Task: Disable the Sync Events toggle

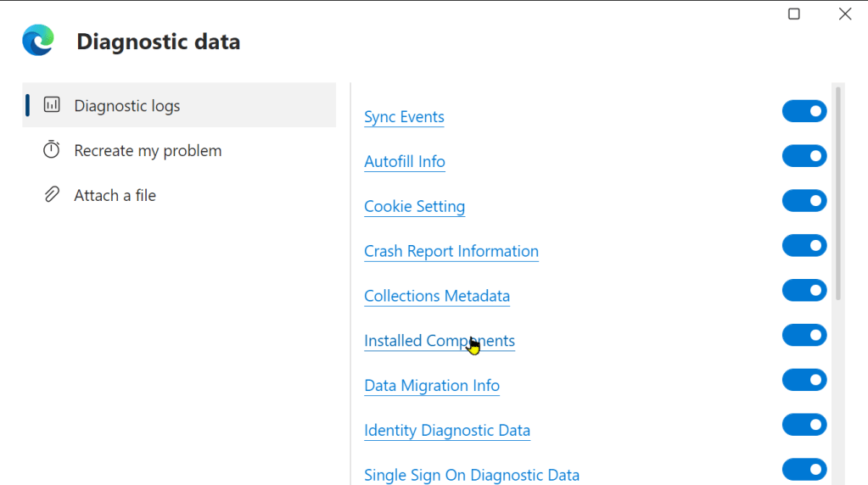Action: pyautogui.click(x=804, y=111)
